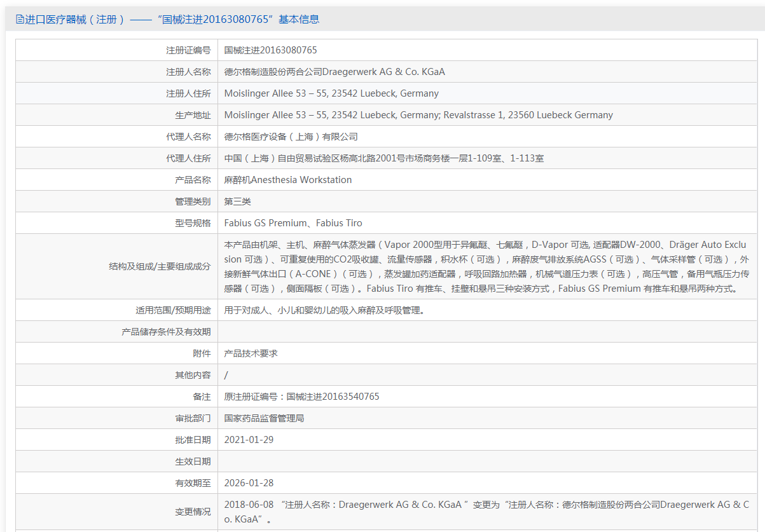
Task: Click the 审批部门 label
Action: [193, 418]
